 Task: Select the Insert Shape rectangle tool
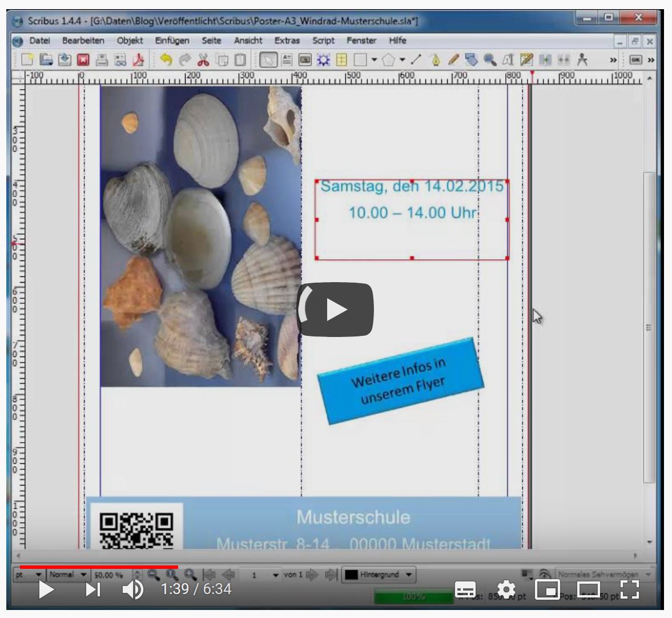pyautogui.click(x=360, y=59)
